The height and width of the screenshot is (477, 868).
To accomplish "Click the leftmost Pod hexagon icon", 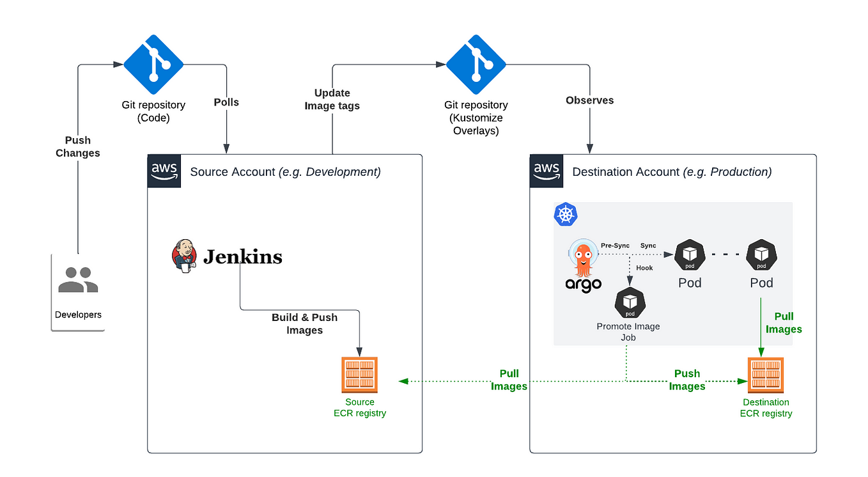I will tap(689, 254).
